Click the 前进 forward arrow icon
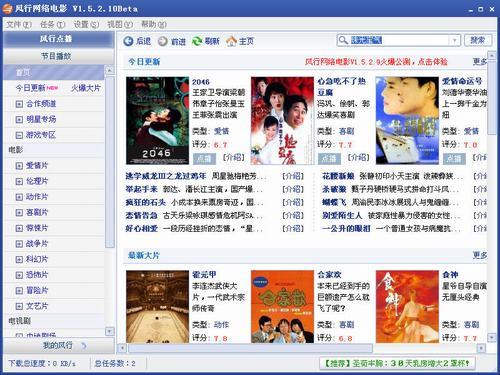Screen dimensions: 500x375 (x=163, y=41)
